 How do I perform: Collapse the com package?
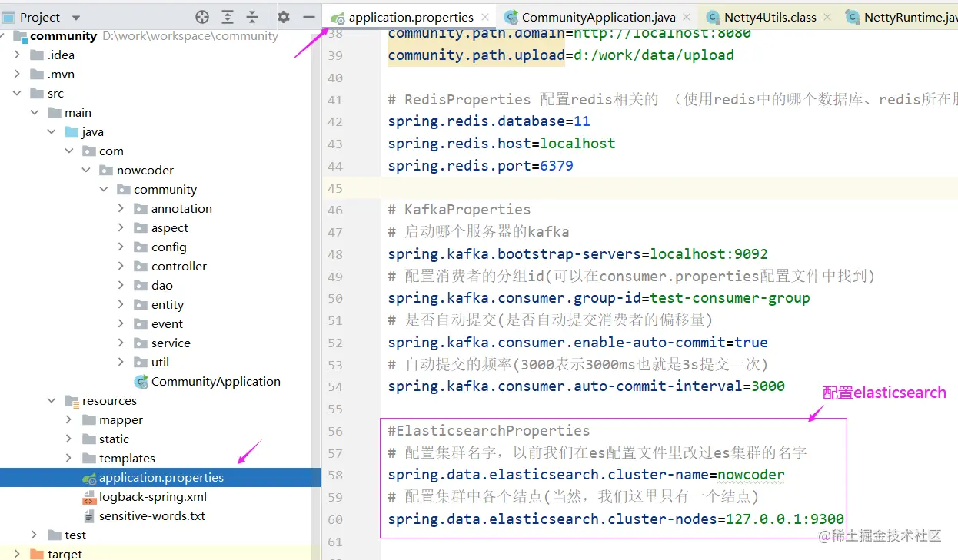(69, 151)
